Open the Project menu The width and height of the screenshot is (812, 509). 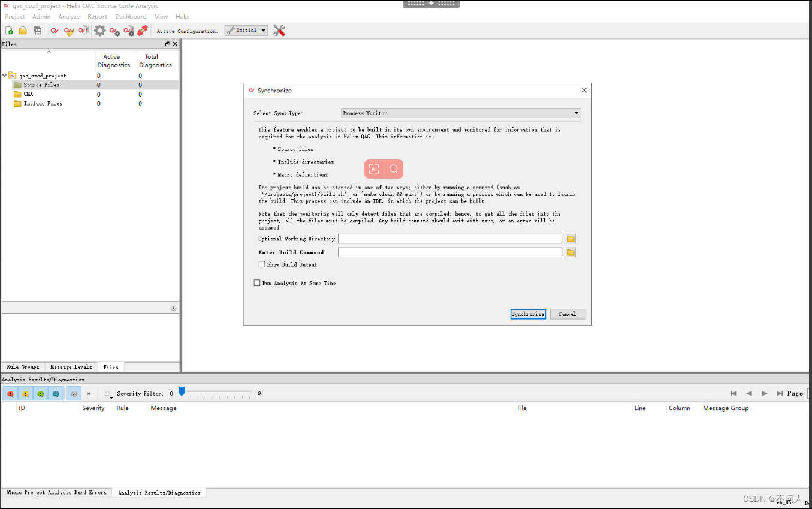[x=15, y=17]
